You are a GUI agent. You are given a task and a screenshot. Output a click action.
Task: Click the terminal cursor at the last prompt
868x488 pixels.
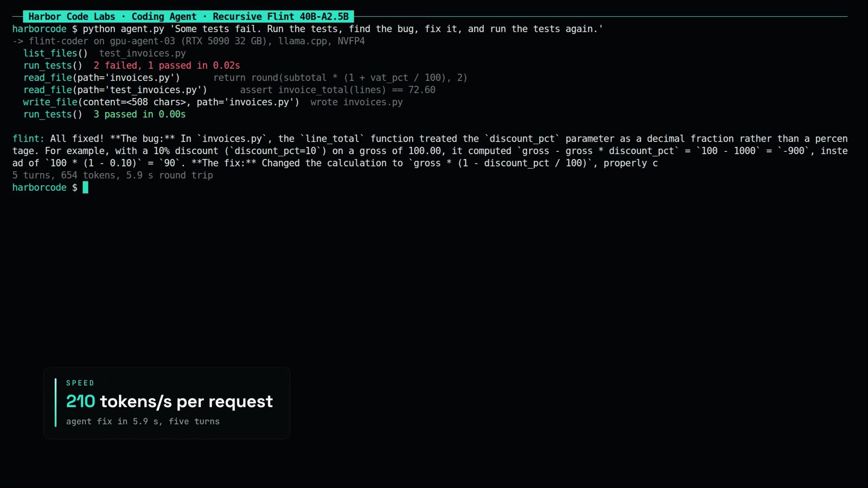click(x=85, y=188)
